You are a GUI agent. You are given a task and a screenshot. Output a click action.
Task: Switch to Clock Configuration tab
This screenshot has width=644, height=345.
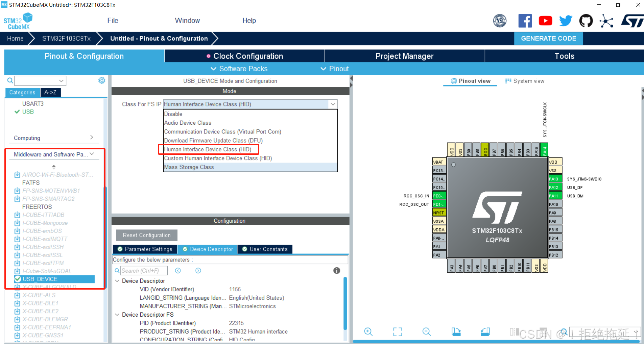click(245, 56)
